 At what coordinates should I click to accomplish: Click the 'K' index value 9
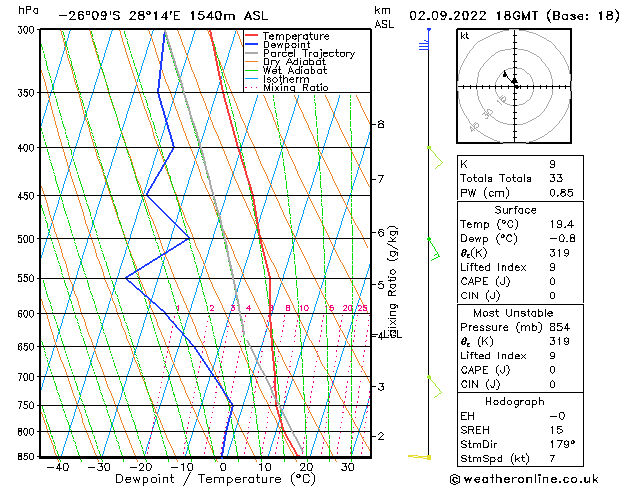(552, 164)
